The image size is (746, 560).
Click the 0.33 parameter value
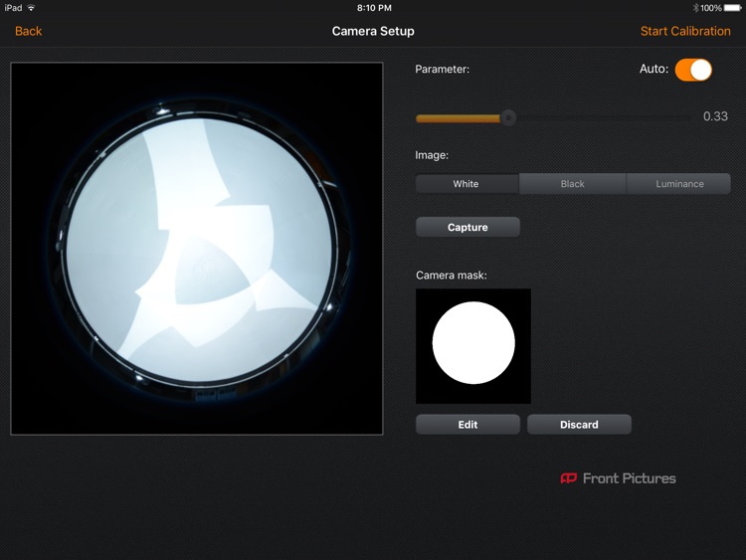click(x=715, y=116)
